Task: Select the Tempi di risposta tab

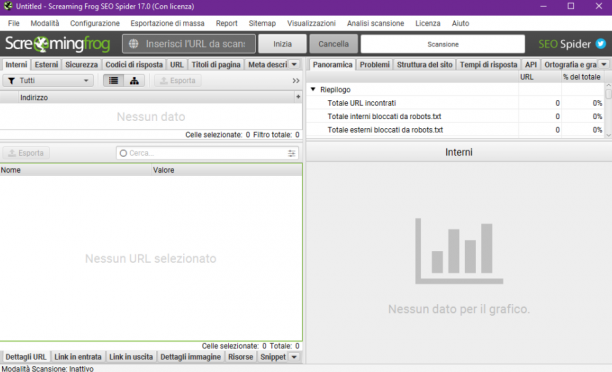Action: point(488,64)
